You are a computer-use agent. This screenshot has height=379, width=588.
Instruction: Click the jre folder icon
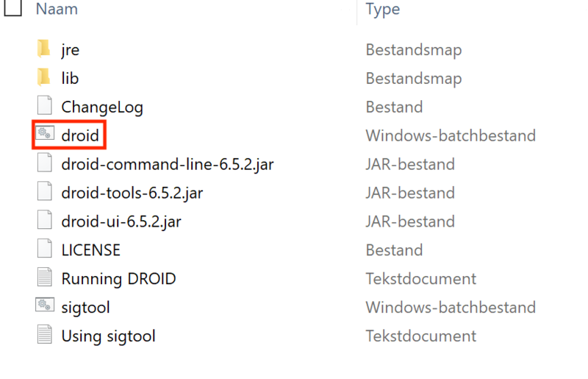44,49
